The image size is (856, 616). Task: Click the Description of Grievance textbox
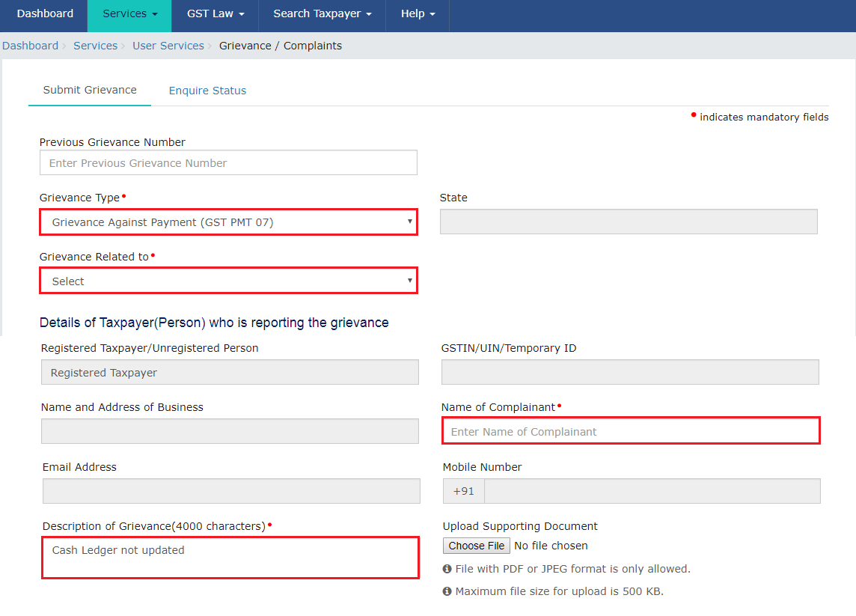[230, 558]
